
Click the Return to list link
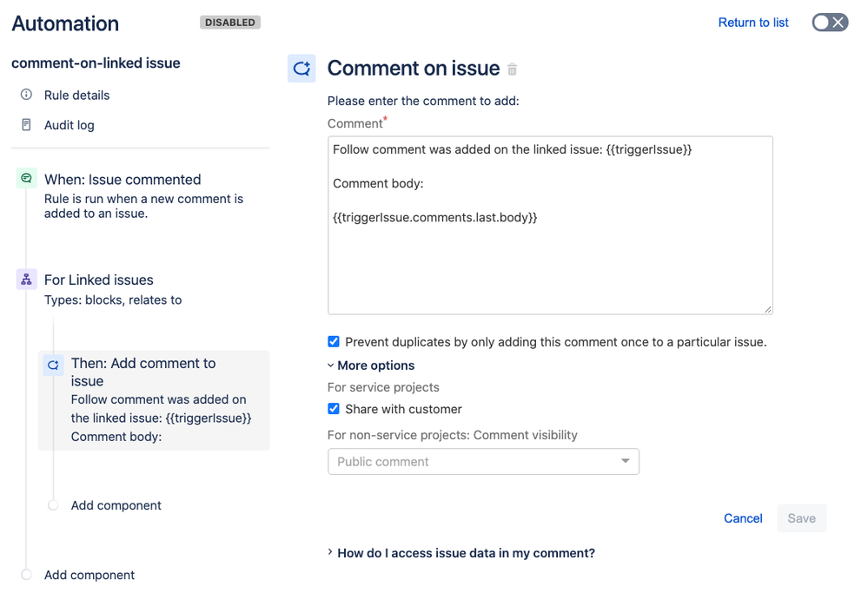[753, 23]
